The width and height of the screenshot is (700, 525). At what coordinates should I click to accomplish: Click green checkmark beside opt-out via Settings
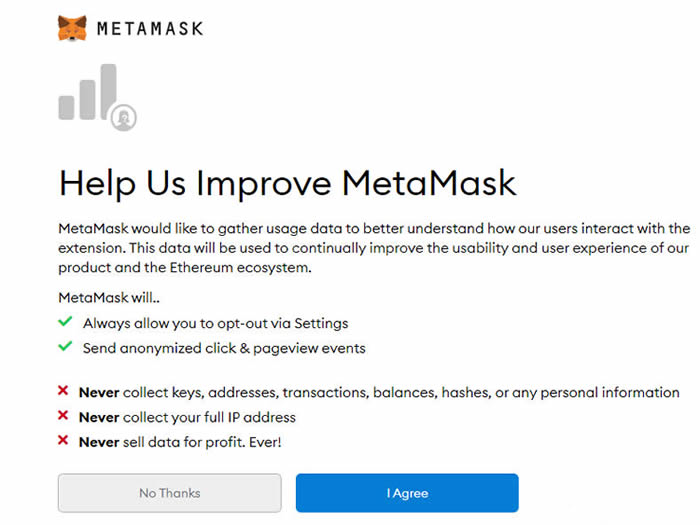(x=65, y=322)
